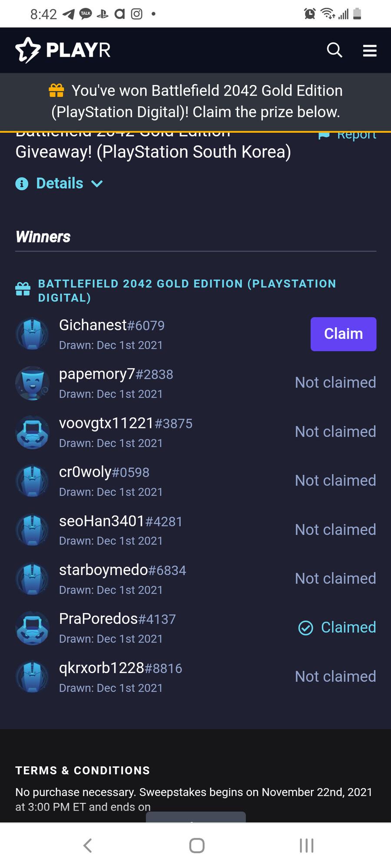Tap papemory7's avatar icon

pos(32,383)
